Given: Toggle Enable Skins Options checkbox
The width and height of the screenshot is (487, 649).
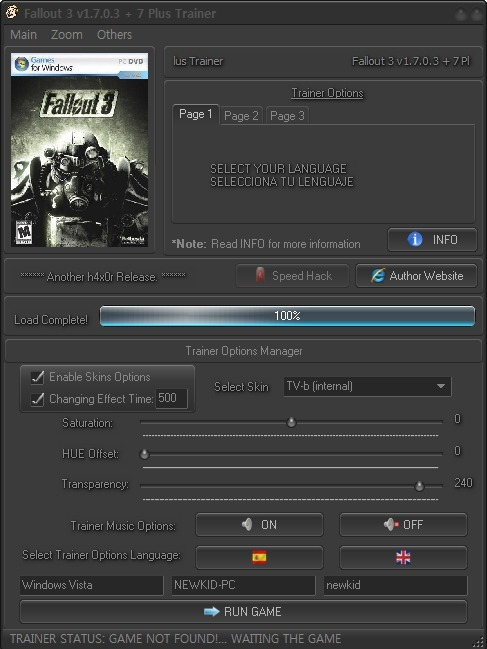Looking at the screenshot, I should (x=37, y=377).
